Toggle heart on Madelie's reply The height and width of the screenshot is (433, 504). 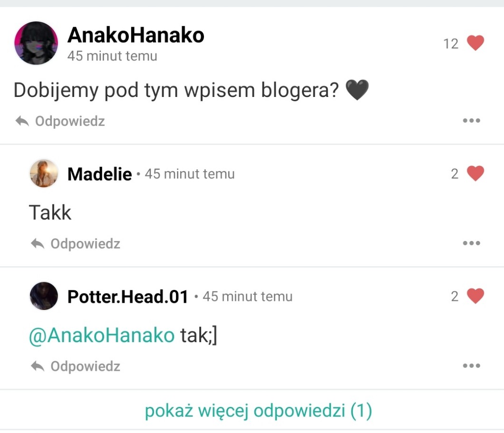pyautogui.click(x=475, y=173)
